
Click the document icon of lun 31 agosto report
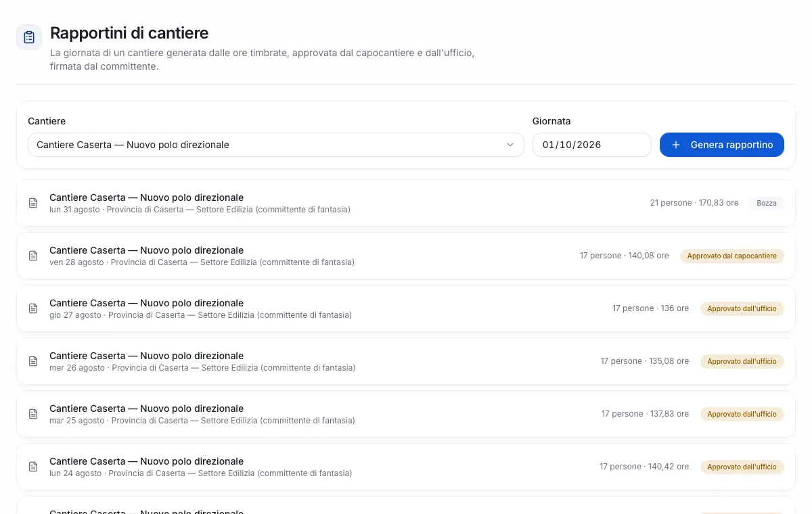tap(33, 203)
